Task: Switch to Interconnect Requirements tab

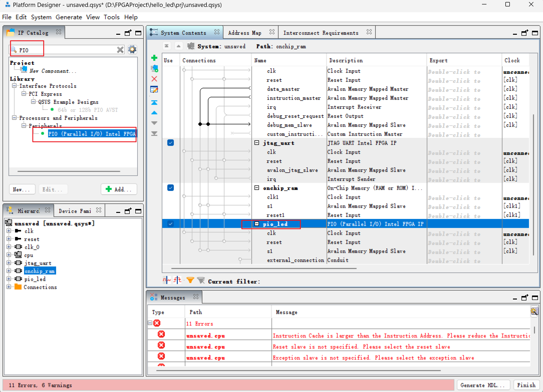Action: [x=321, y=33]
